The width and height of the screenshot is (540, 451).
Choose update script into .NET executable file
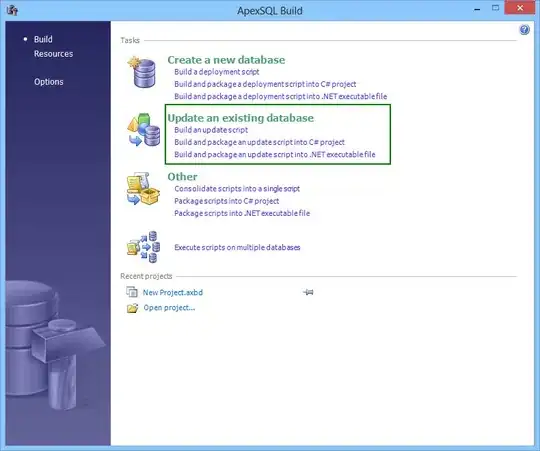[x=275, y=155]
